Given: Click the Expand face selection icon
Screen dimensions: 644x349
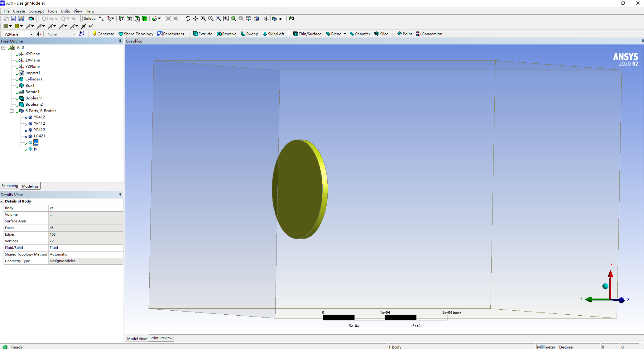Looking at the screenshot, I should pyautogui.click(x=168, y=18).
